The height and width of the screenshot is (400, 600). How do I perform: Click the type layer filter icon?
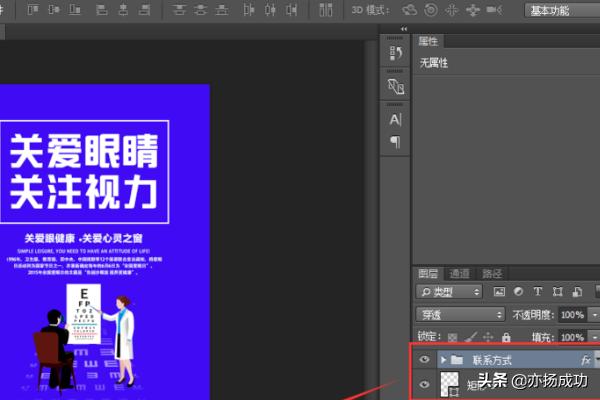pyautogui.click(x=537, y=292)
